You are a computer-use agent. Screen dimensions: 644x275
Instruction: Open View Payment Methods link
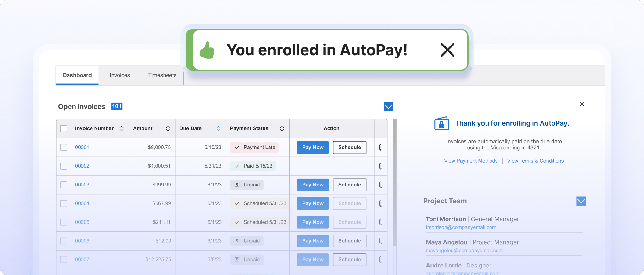tap(471, 161)
